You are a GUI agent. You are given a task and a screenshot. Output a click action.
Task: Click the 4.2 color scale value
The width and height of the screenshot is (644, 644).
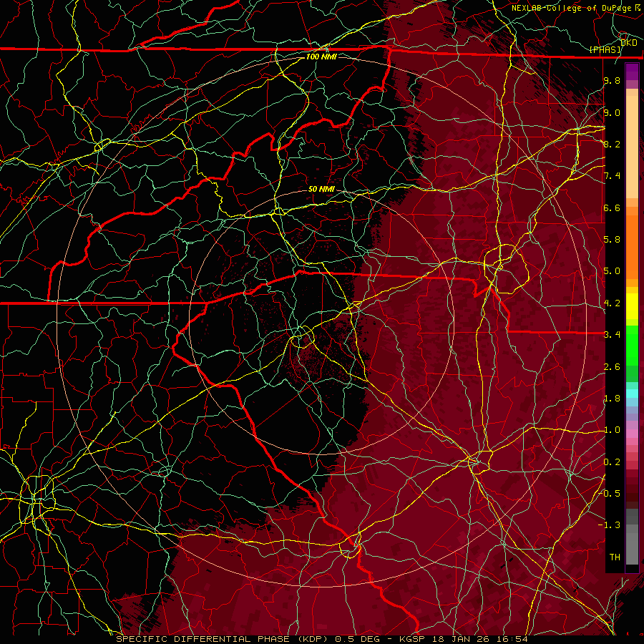612,303
